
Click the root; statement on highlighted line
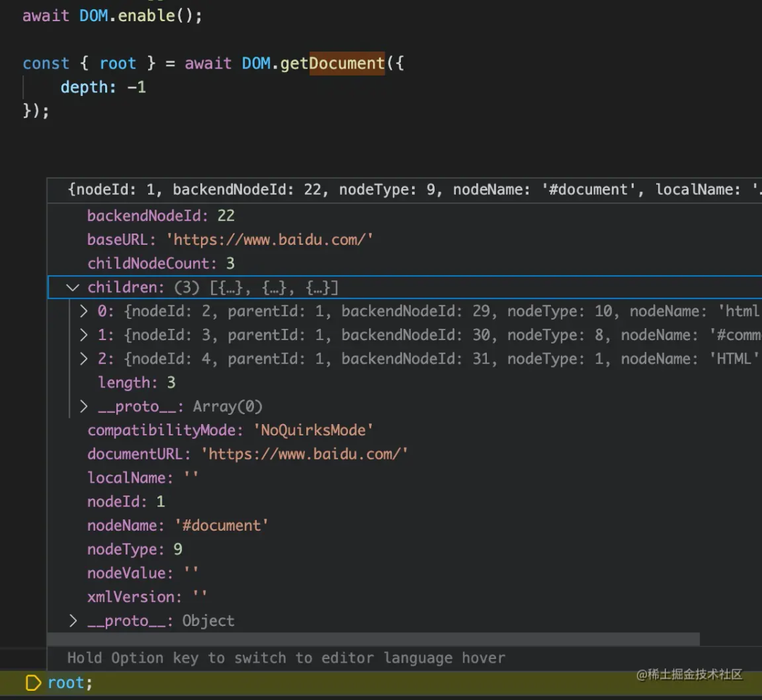coord(70,683)
